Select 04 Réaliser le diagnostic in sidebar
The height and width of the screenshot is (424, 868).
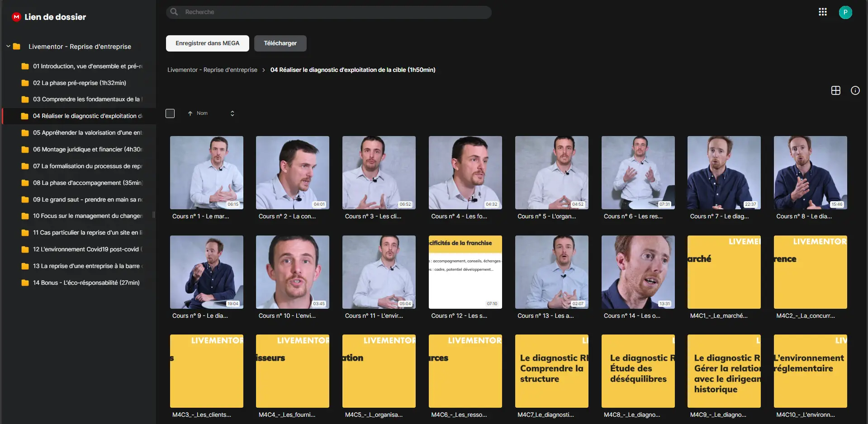click(x=79, y=116)
